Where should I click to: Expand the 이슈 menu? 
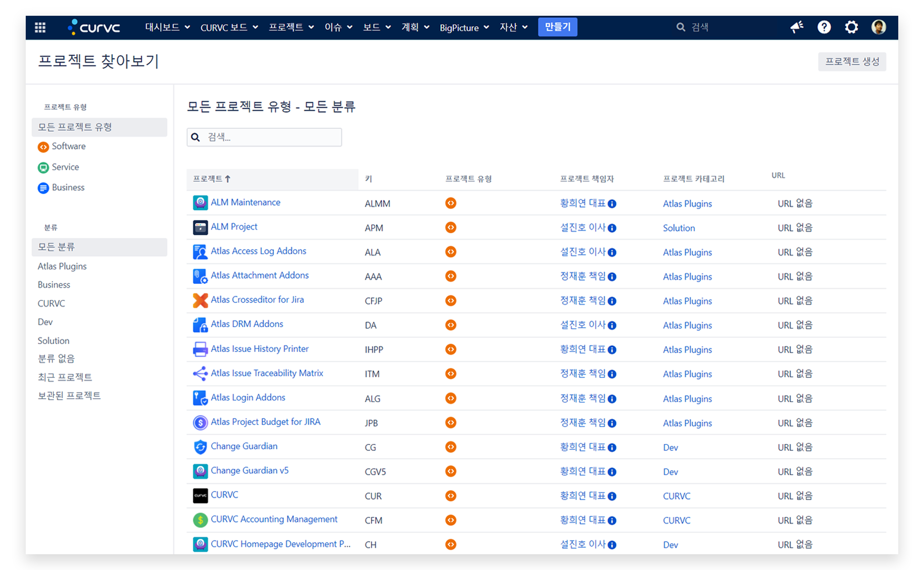pyautogui.click(x=338, y=27)
